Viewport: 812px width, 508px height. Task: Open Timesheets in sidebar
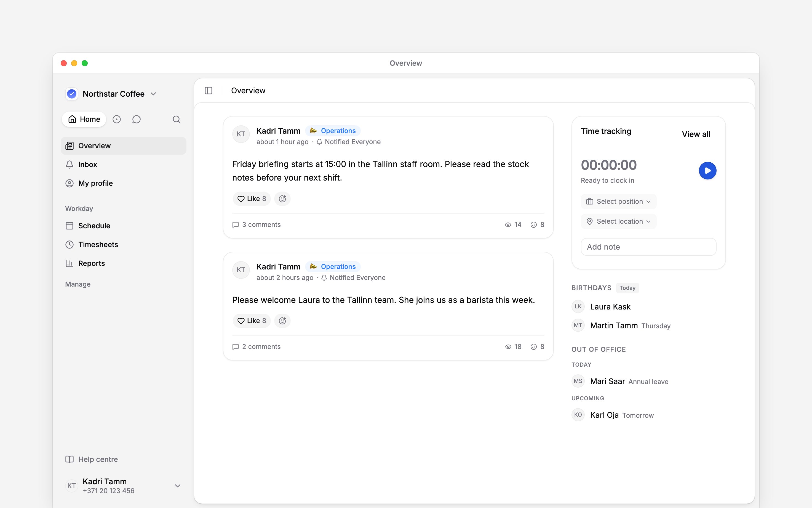(124, 245)
